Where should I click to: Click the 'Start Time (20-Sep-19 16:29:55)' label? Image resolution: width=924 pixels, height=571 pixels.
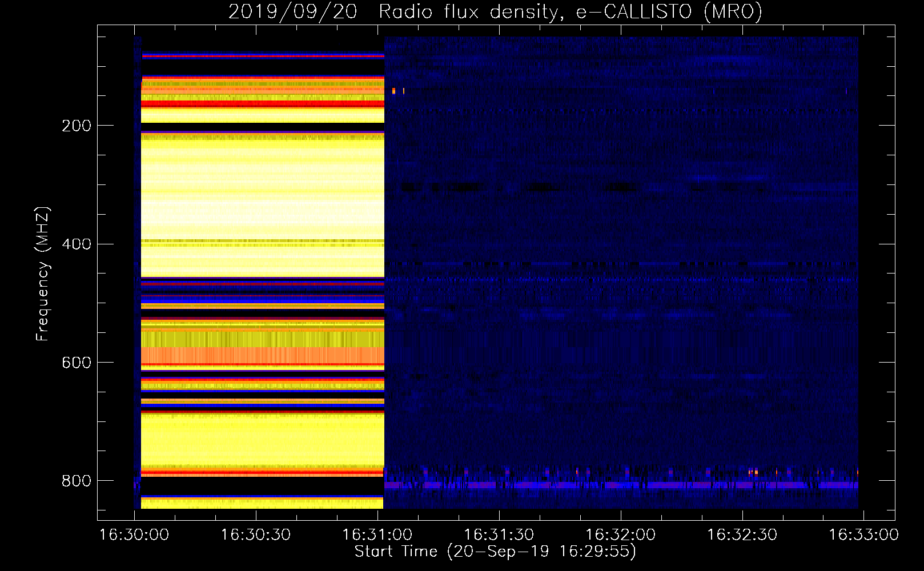tap(495, 552)
